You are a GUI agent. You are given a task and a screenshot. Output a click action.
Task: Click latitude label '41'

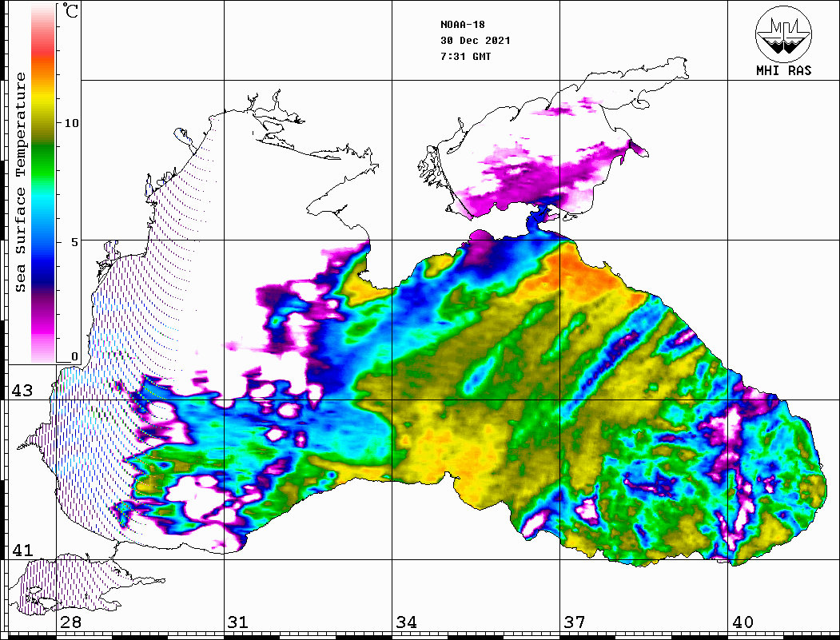(x=22, y=550)
